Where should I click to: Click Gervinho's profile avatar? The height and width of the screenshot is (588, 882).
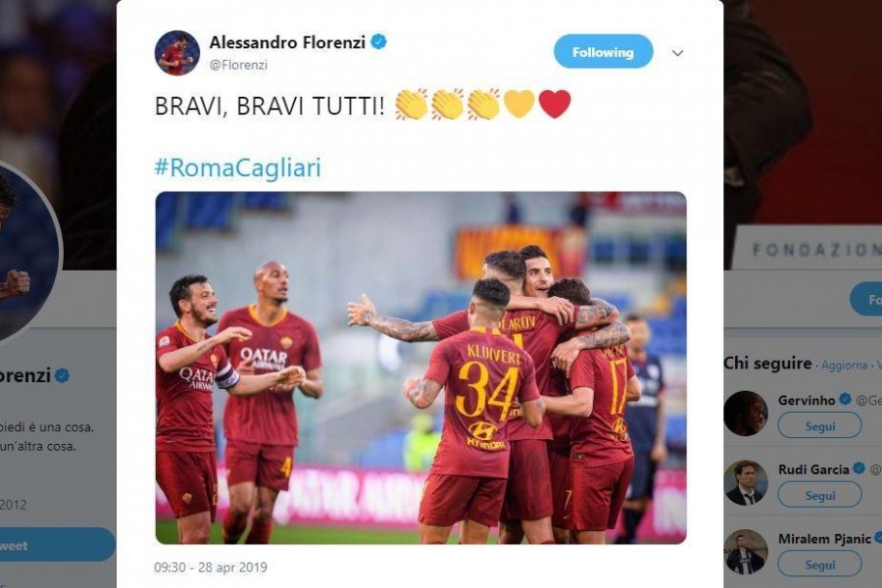(746, 414)
